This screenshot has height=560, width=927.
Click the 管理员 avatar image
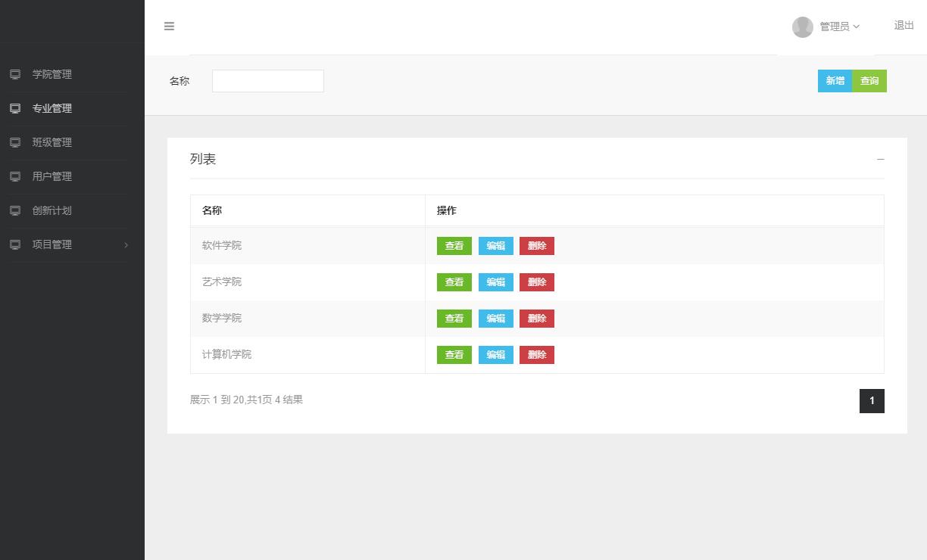click(803, 26)
